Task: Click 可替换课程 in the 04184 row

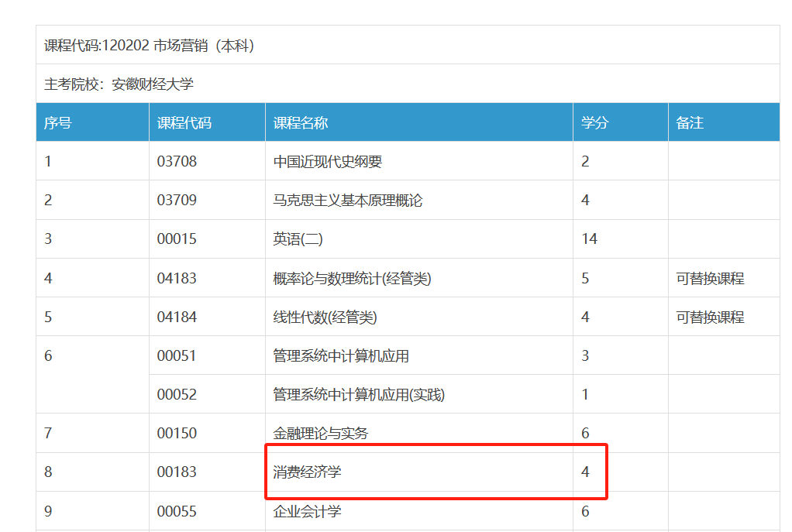Action: pos(710,317)
